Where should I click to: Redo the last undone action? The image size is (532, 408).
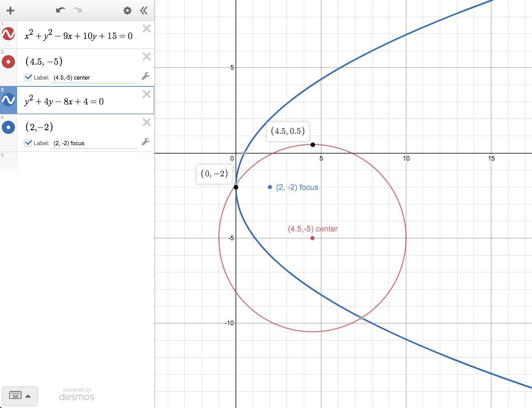click(78, 10)
